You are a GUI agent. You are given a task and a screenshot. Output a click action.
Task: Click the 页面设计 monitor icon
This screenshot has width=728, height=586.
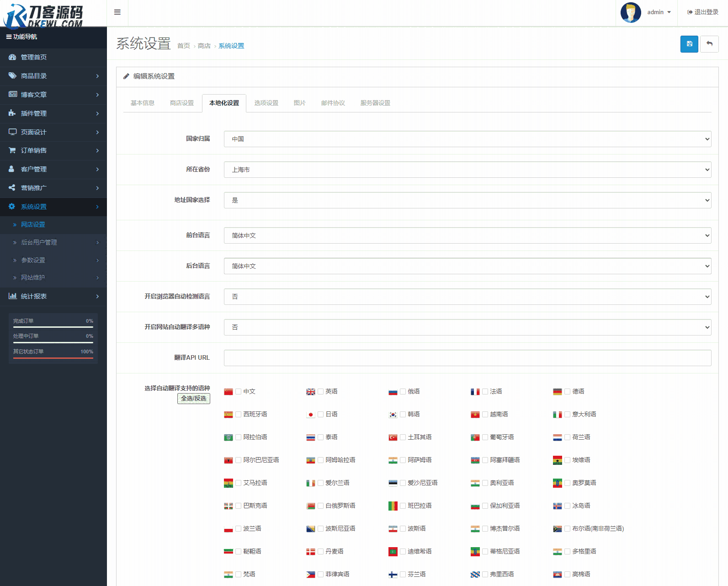click(x=12, y=132)
